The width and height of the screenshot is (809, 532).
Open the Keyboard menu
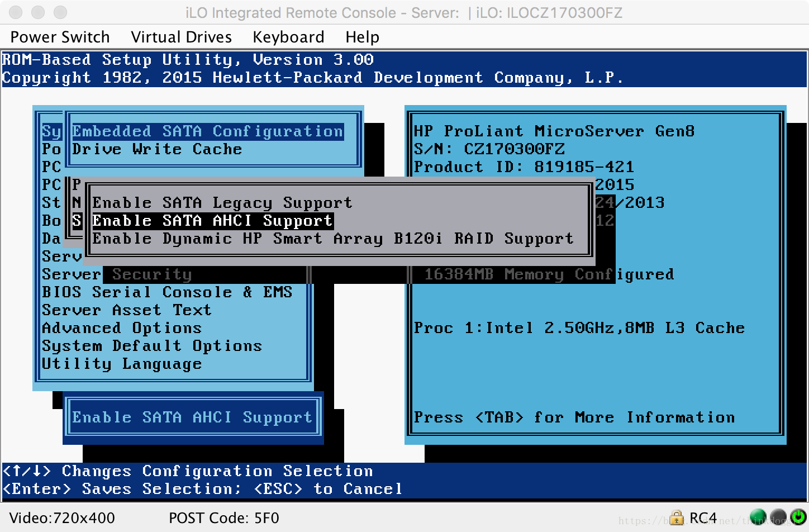point(288,37)
